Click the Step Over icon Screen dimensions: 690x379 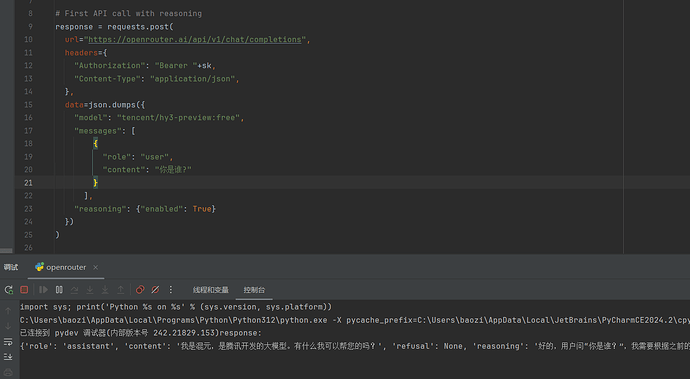74,290
